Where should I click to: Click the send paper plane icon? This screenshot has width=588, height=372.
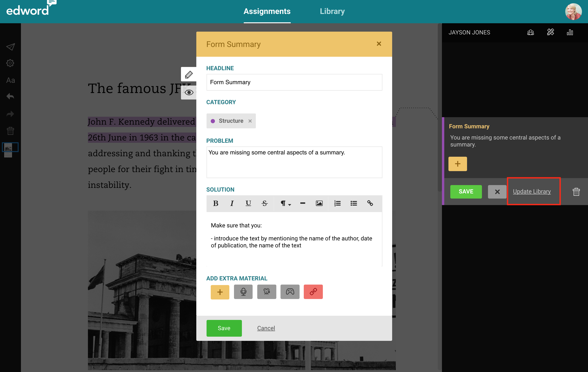10,47
